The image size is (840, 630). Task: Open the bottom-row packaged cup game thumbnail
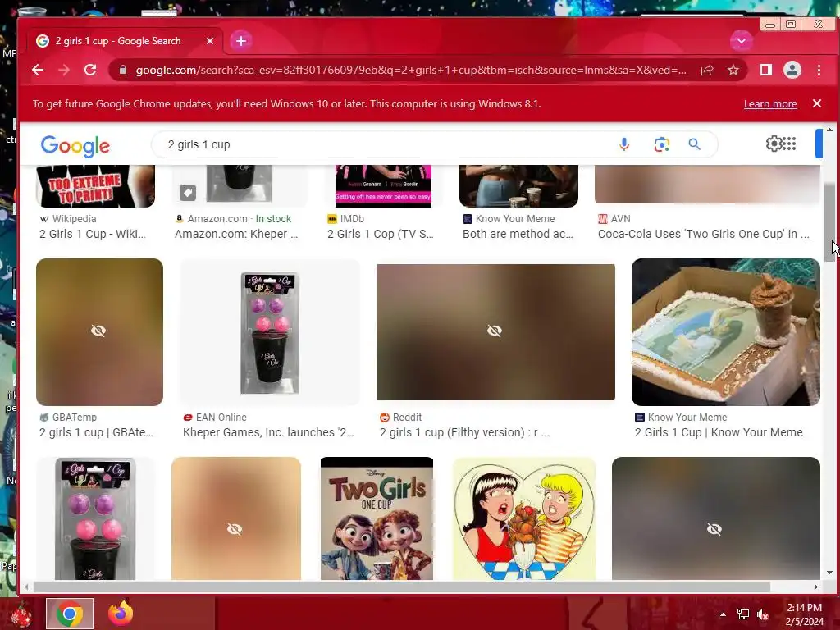pos(95,518)
